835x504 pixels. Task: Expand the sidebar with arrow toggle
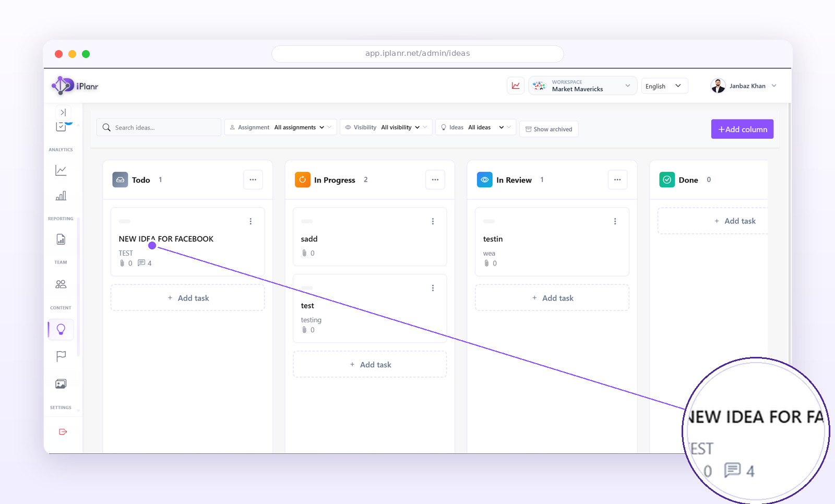tap(63, 112)
